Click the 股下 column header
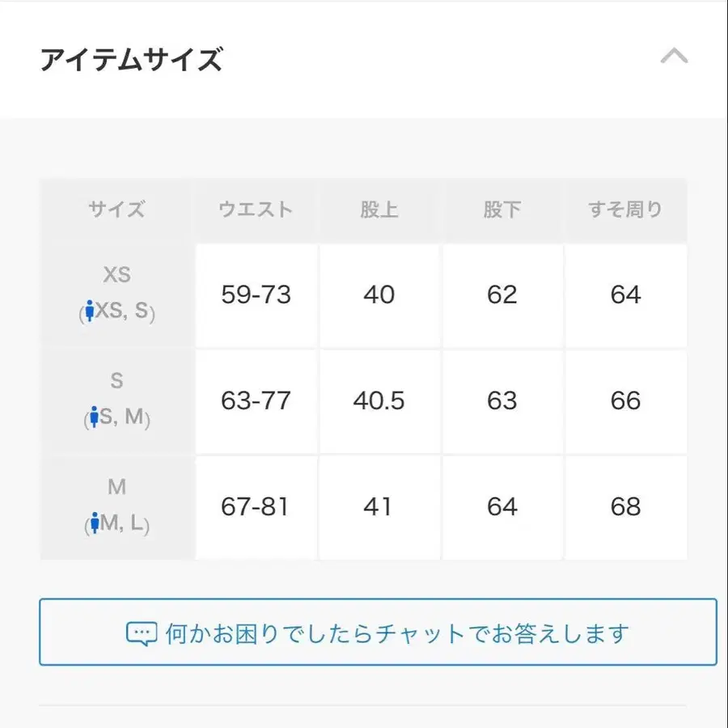Screen dimensions: 728x728 pyautogui.click(x=502, y=209)
